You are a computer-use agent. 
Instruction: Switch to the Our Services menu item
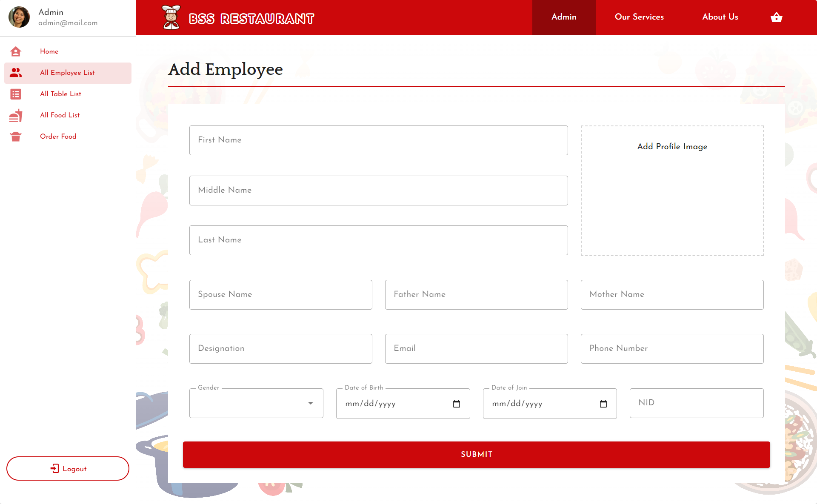pyautogui.click(x=639, y=17)
